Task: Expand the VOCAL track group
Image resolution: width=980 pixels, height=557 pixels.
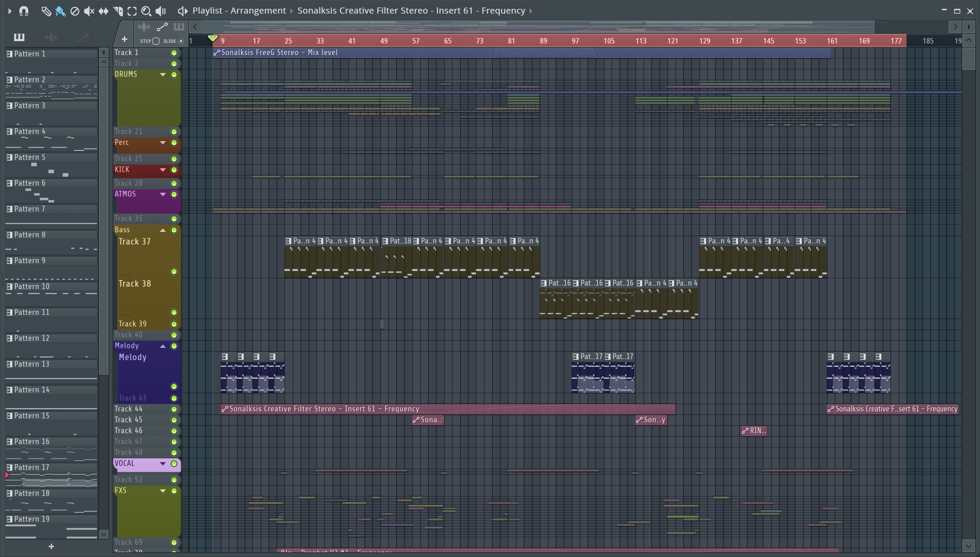Action: point(163,464)
